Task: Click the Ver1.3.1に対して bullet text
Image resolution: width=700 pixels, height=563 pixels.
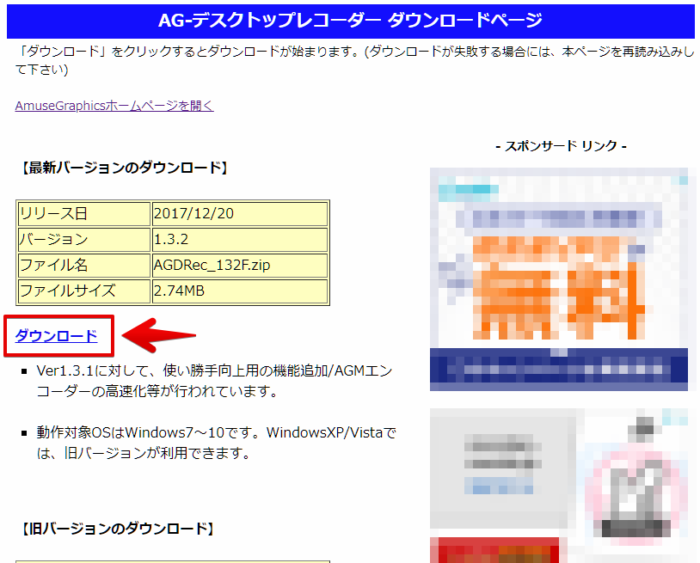Action: coord(215,381)
